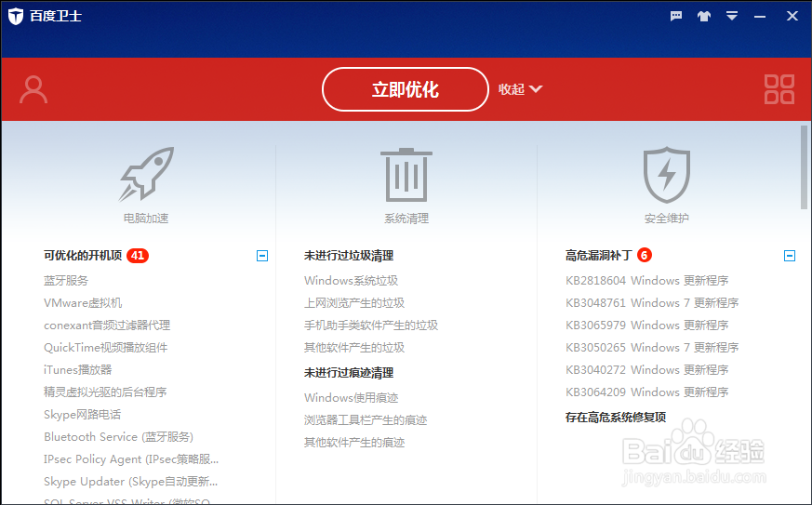Select patch KB3064209 Windows 更新程序

pyautogui.click(x=646, y=392)
